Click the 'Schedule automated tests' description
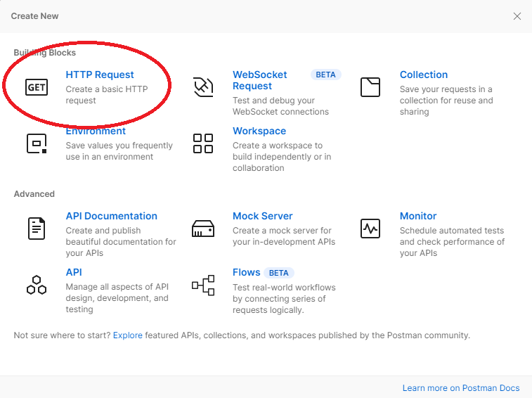The height and width of the screenshot is (398, 532). (452, 242)
